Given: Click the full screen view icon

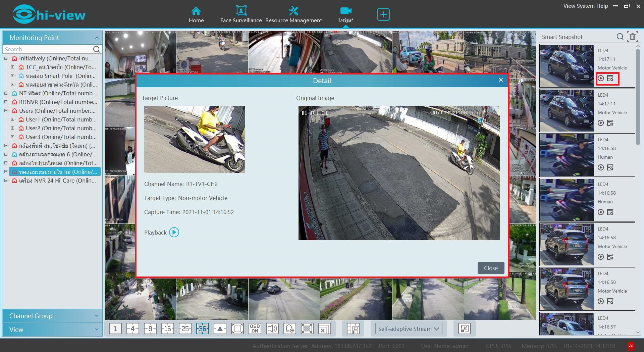Looking at the screenshot, I should pyautogui.click(x=237, y=329).
